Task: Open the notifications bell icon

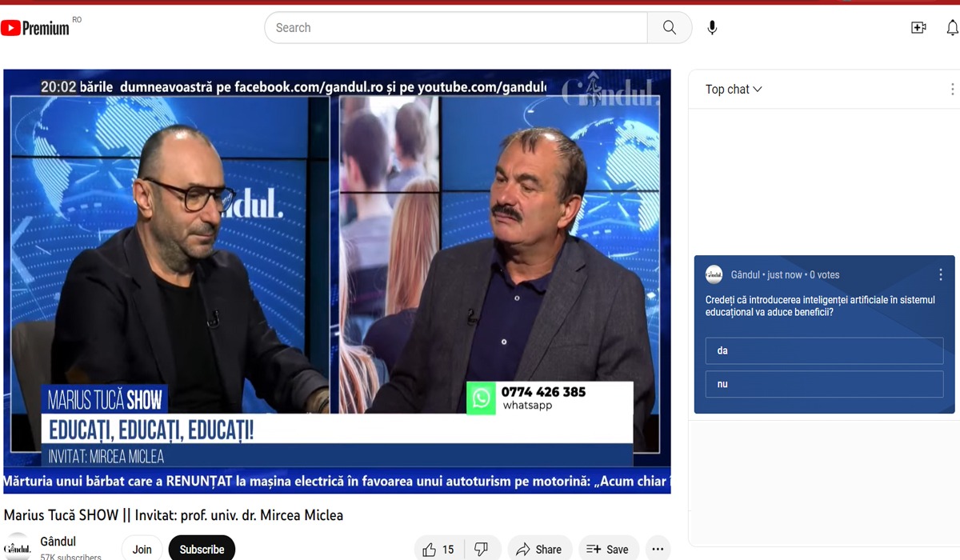Action: [952, 28]
